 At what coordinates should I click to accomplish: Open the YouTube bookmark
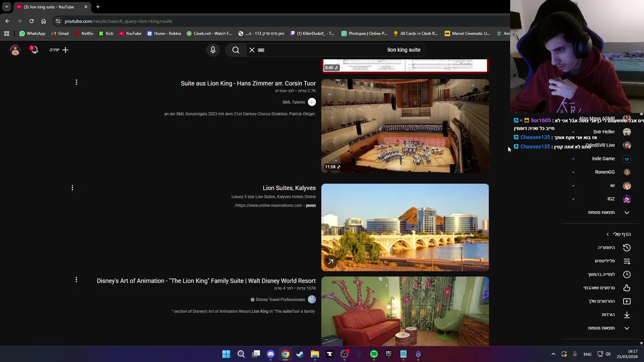(130, 33)
